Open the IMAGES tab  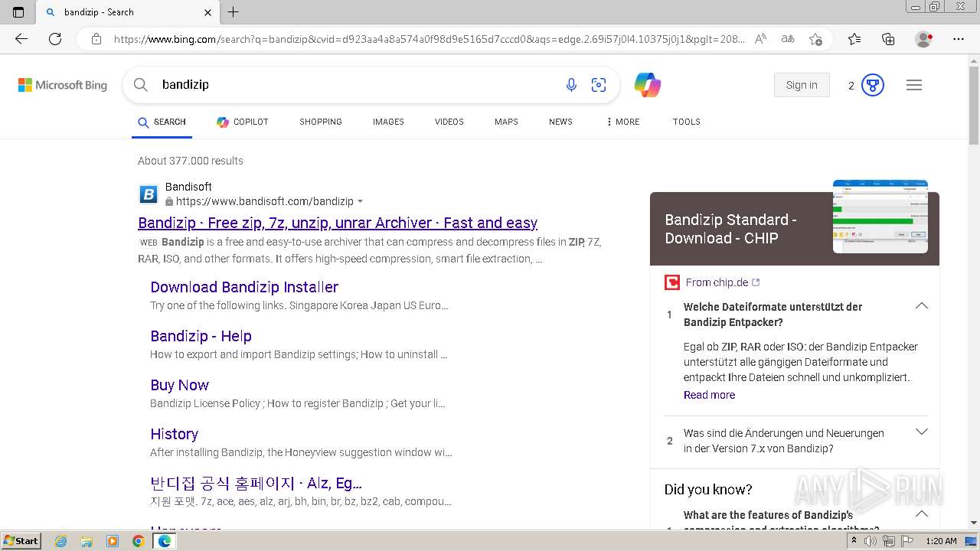[x=388, y=122]
